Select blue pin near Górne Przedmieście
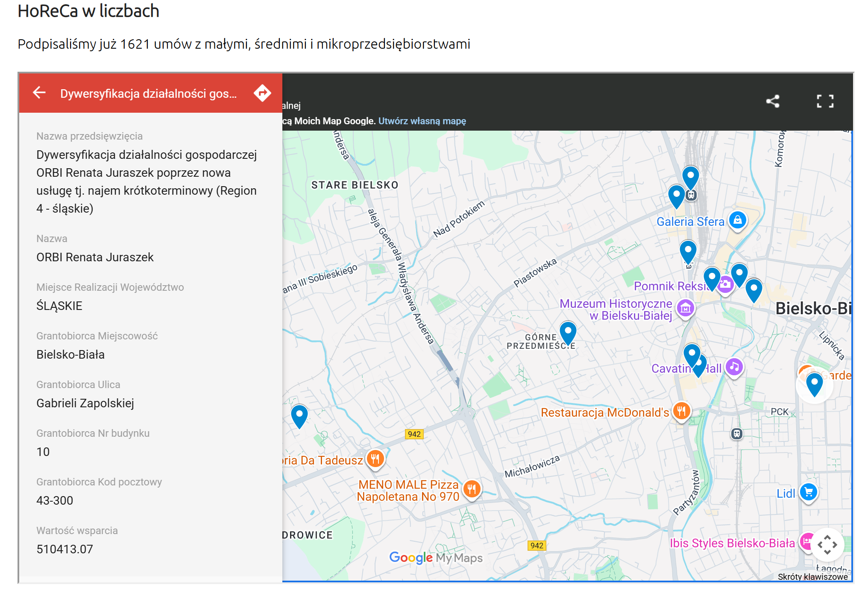Viewport: 868px width, 596px height. (x=568, y=331)
